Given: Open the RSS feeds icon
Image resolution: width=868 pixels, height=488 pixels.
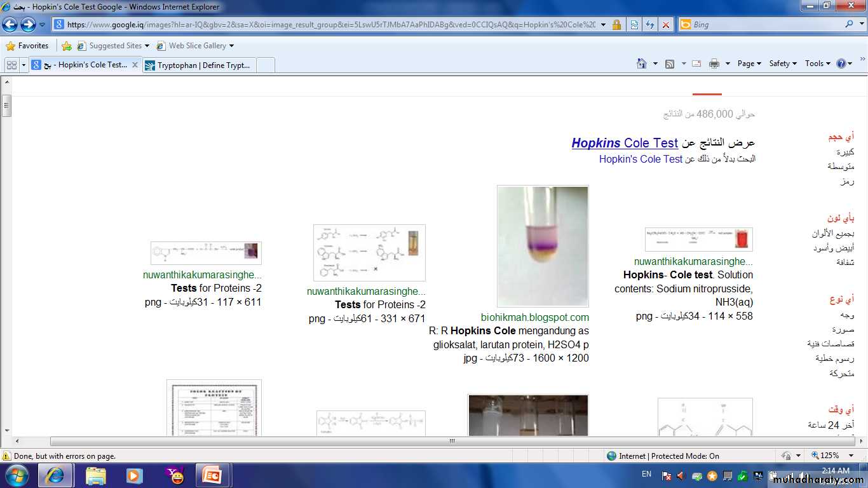Looking at the screenshot, I should point(670,64).
